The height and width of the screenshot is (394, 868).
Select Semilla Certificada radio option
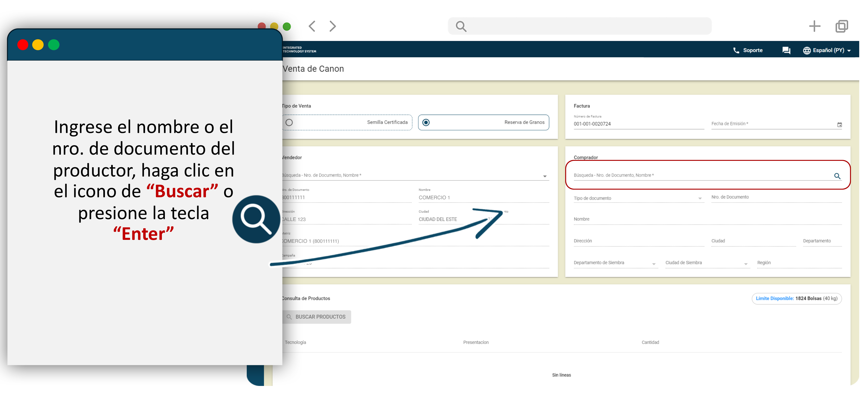coord(289,123)
